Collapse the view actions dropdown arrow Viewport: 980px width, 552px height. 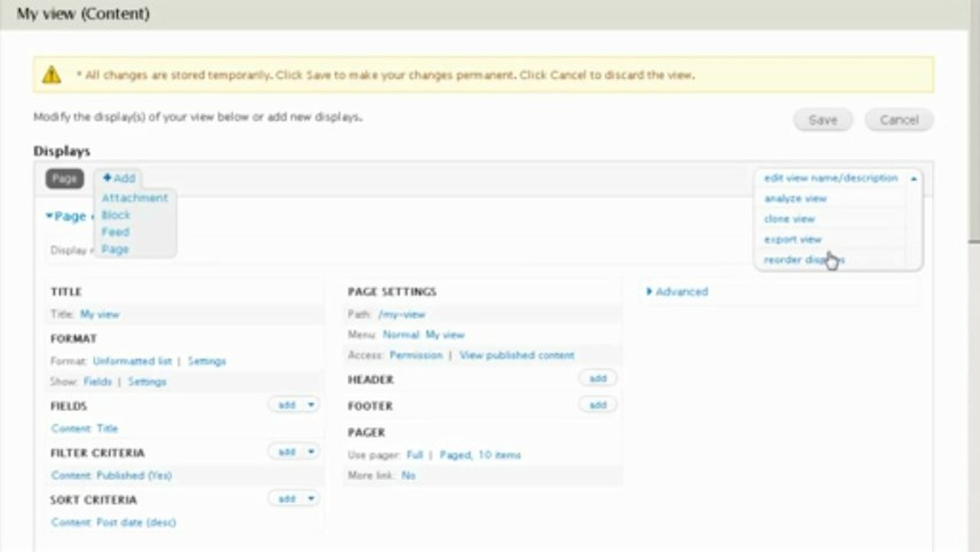(x=913, y=178)
